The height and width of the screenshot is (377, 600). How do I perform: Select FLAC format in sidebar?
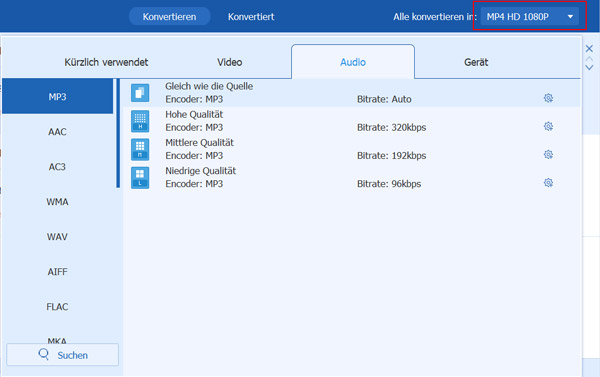coord(57,307)
